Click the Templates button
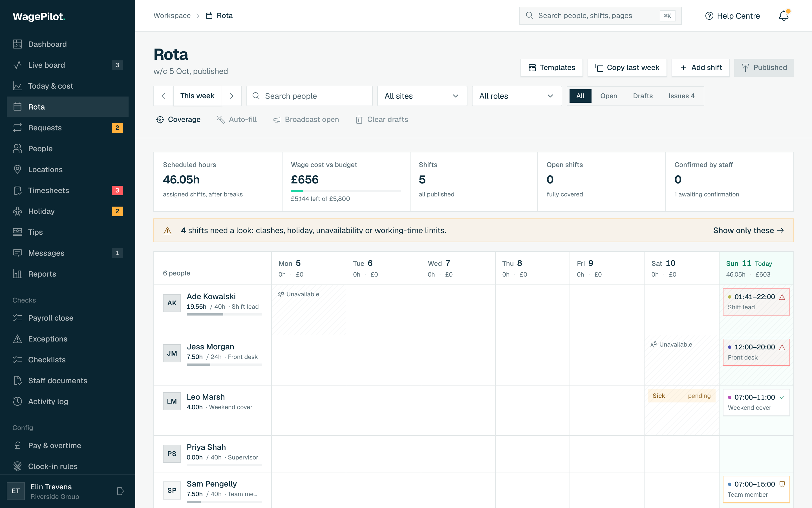This screenshot has width=812, height=508. tap(551, 68)
